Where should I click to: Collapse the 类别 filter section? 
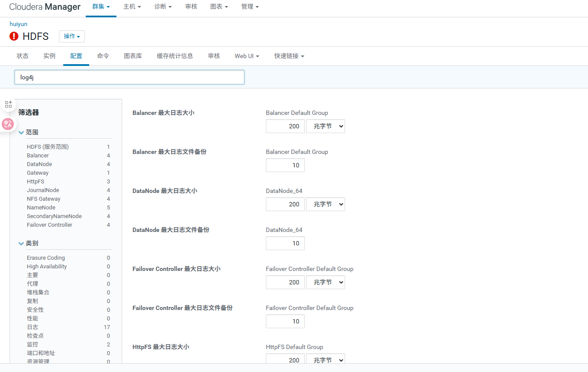(21, 243)
